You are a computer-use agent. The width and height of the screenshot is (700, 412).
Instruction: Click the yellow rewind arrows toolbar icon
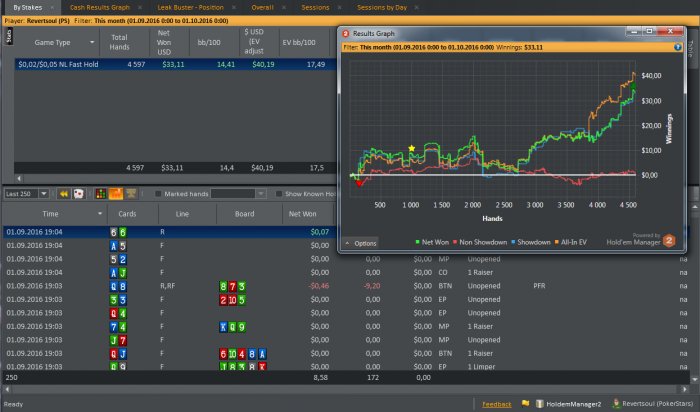(x=65, y=193)
